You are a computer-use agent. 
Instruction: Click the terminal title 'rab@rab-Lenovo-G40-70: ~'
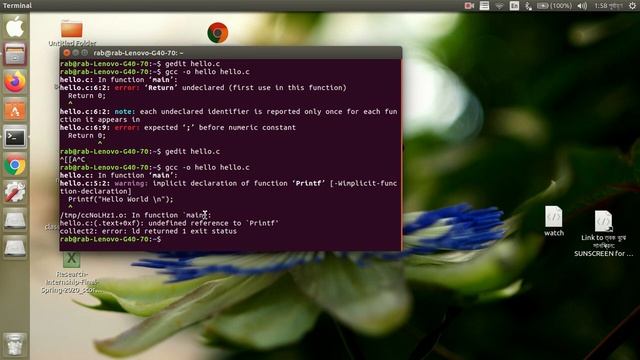(x=138, y=53)
